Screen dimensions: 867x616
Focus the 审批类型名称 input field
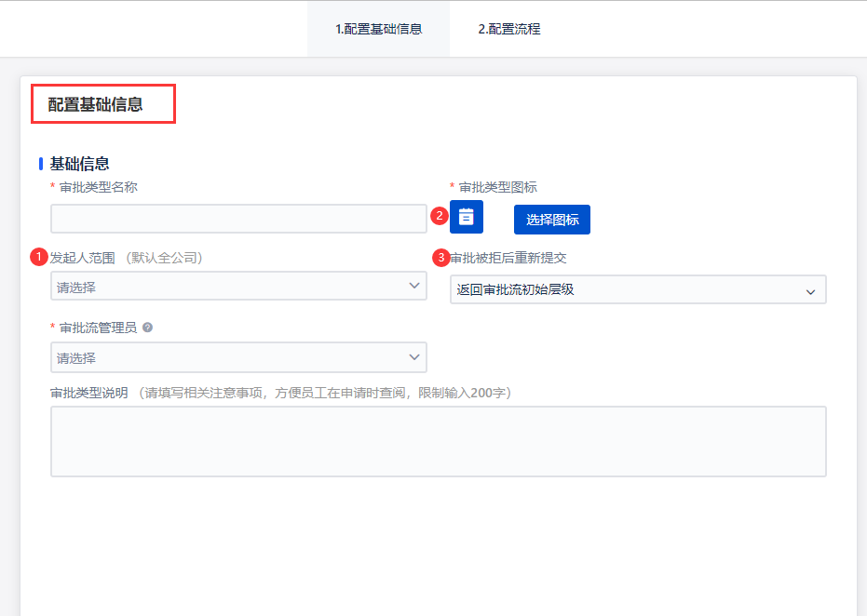(238, 219)
